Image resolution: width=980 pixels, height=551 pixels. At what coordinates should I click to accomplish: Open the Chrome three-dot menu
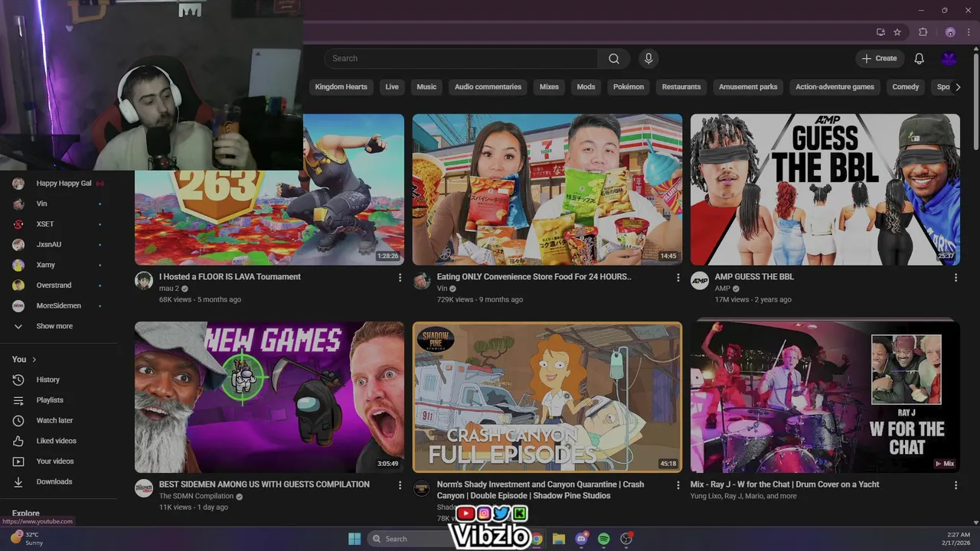(969, 32)
